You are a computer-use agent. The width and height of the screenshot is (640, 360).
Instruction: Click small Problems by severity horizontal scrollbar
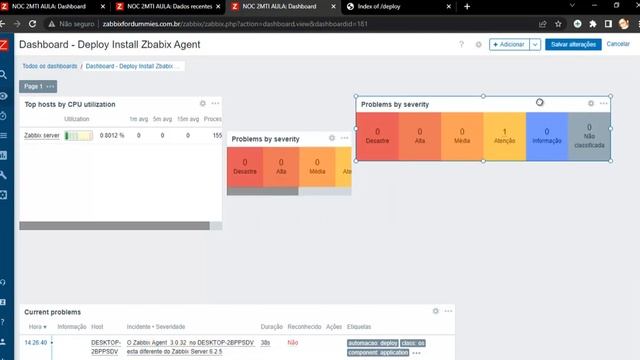[x=263, y=191]
